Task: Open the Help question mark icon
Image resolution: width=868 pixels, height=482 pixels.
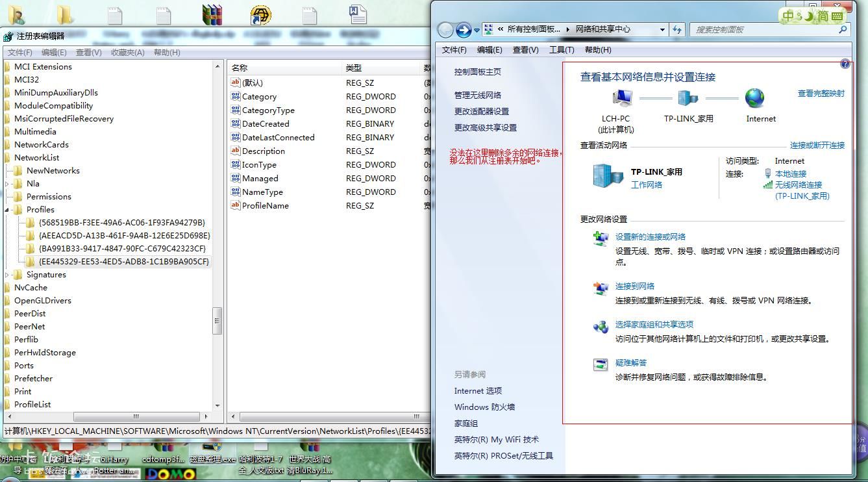Action: [x=845, y=64]
